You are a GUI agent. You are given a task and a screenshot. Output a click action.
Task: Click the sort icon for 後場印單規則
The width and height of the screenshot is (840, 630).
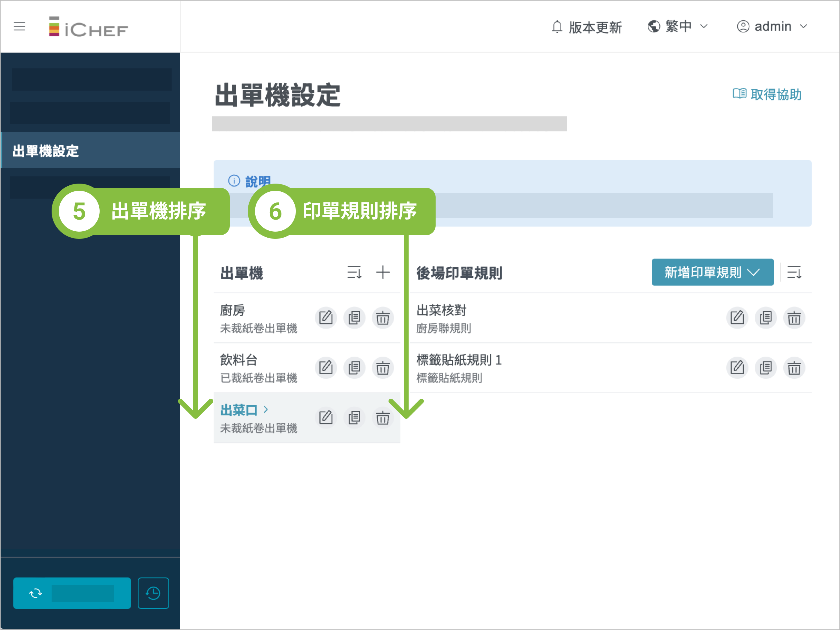(x=794, y=272)
